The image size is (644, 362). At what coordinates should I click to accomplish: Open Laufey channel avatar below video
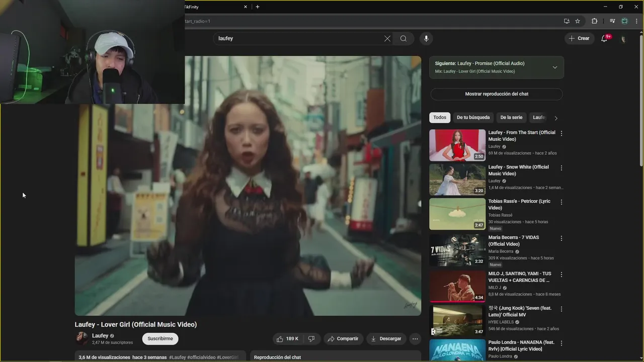tap(82, 338)
